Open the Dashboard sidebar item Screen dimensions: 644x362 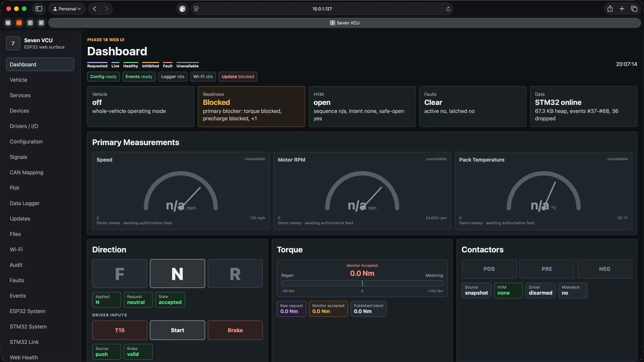(x=40, y=64)
